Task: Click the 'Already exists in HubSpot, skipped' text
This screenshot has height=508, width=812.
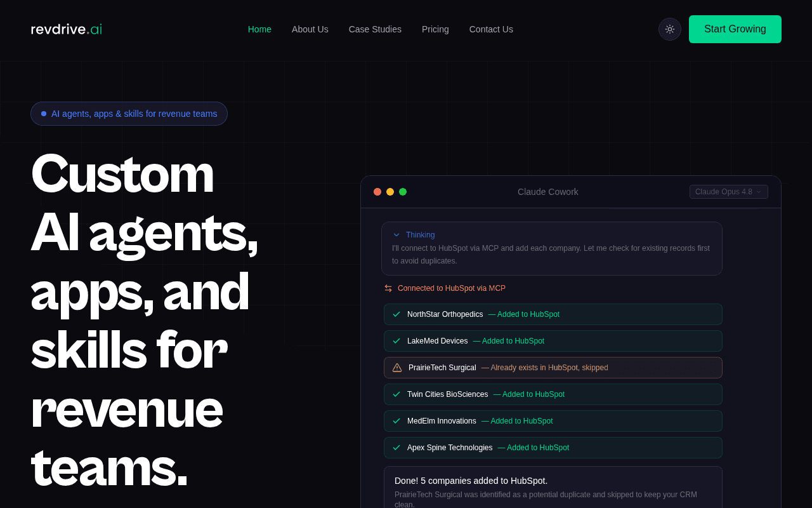Action: pyautogui.click(x=544, y=368)
